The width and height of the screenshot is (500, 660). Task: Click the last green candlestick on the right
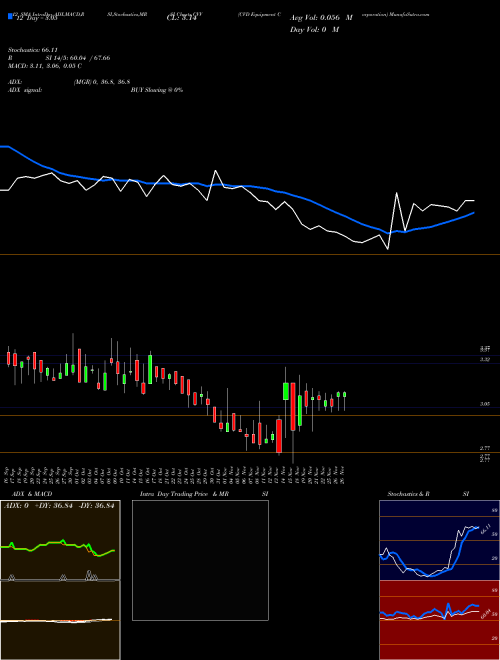point(345,394)
